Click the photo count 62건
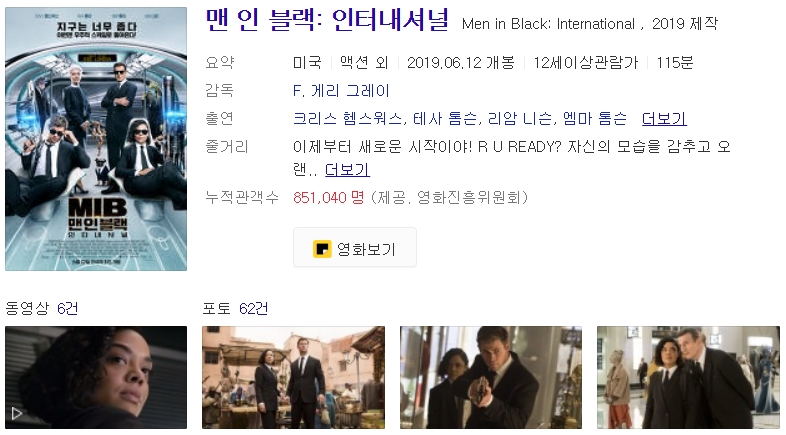This screenshot has width=786, height=435. click(254, 308)
